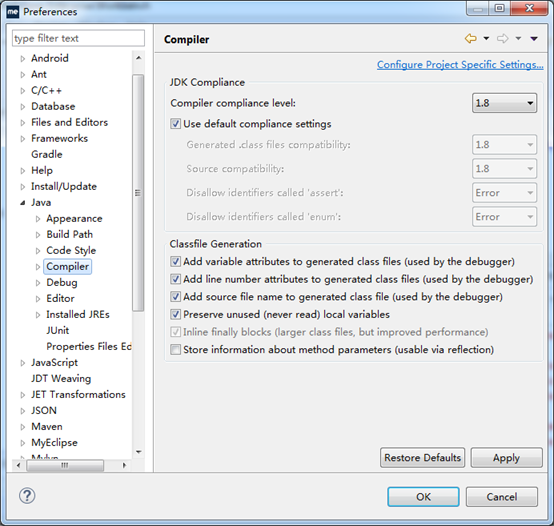Select the JSON tree item
Screen dimensions: 554x526
coord(44,410)
